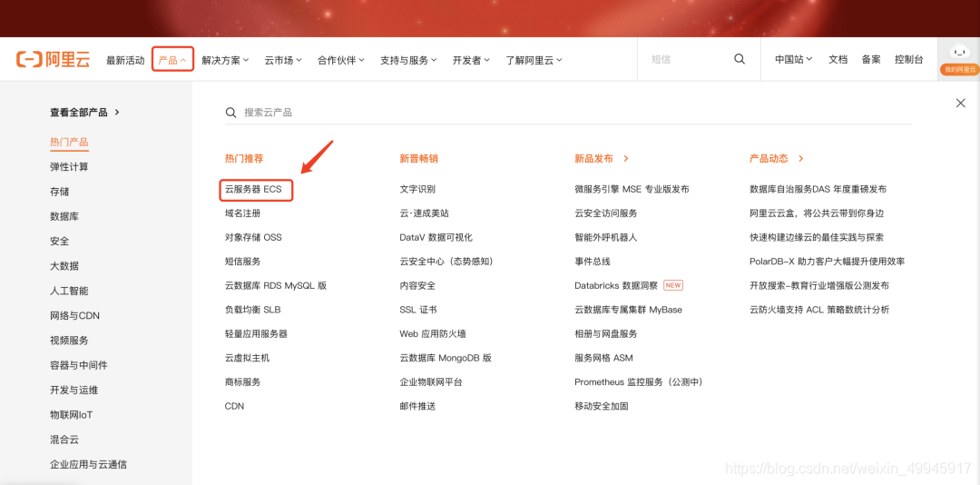Open 文字识别 product
This screenshot has height=485, width=980.
pyautogui.click(x=417, y=189)
